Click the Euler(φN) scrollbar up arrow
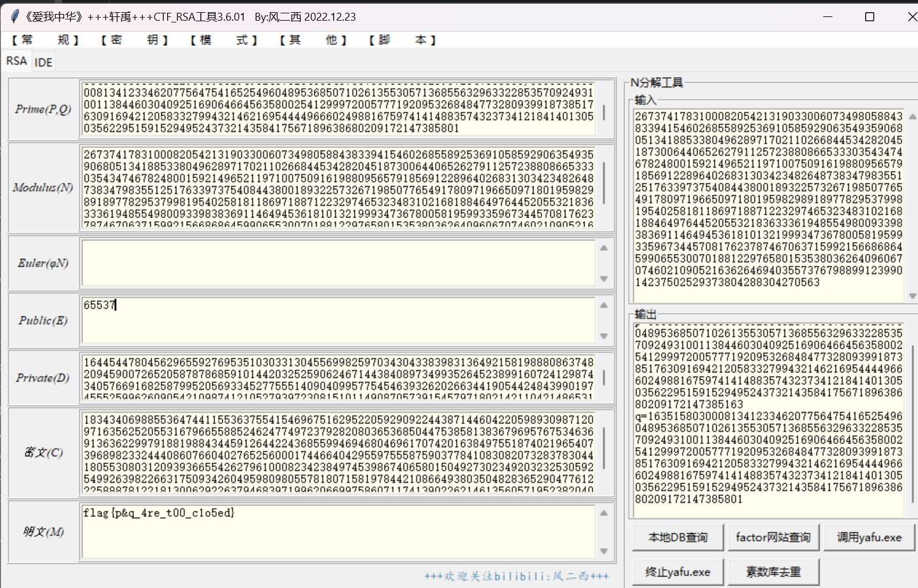This screenshot has height=588, width=918. [x=604, y=248]
